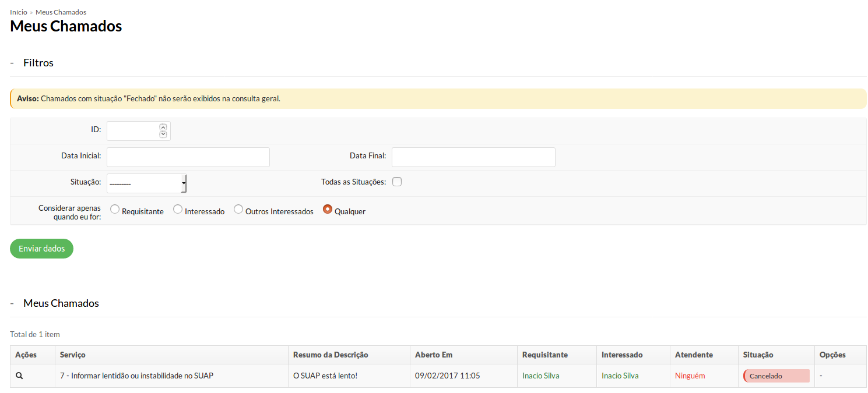Select the Requisitante radio option
Viewport: 868px width, 393px height.
115,210
